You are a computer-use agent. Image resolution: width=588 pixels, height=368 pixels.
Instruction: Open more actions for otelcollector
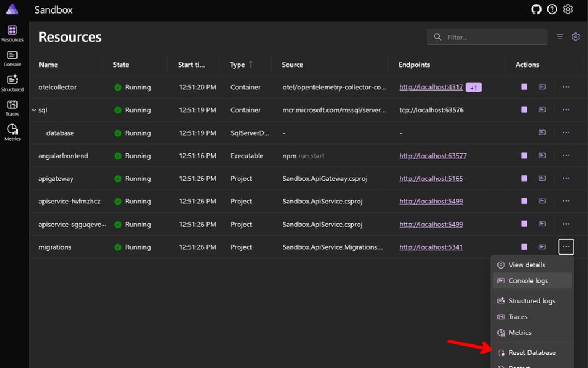566,87
